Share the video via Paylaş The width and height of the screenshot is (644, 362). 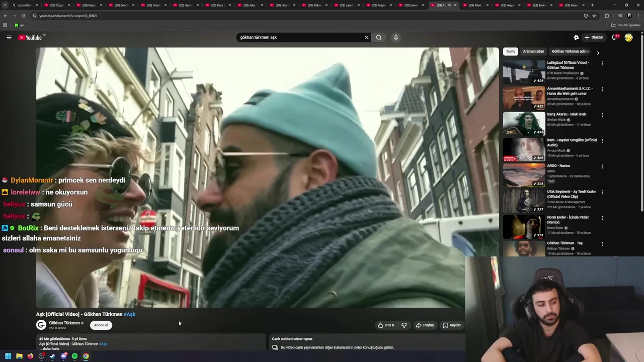(x=425, y=325)
